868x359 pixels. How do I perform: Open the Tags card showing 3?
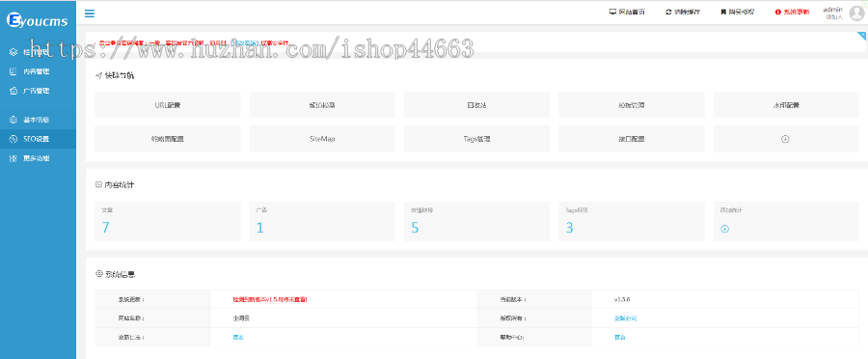pyautogui.click(x=631, y=221)
